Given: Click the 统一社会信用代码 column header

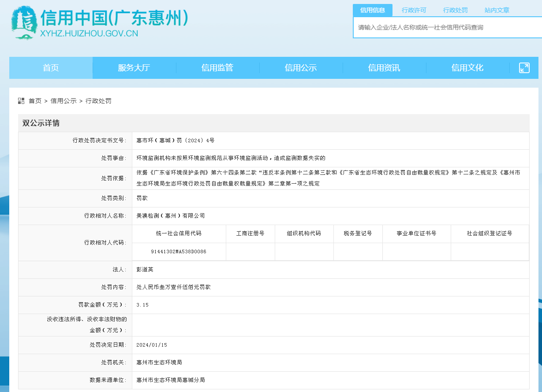Looking at the screenshot, I should click(179, 233).
